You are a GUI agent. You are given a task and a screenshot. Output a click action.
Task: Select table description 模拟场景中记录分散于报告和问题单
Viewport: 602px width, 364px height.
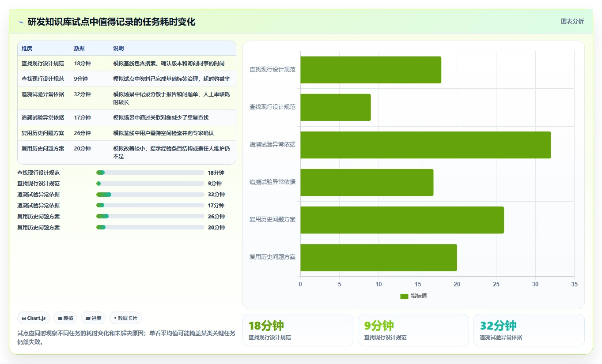(x=171, y=98)
